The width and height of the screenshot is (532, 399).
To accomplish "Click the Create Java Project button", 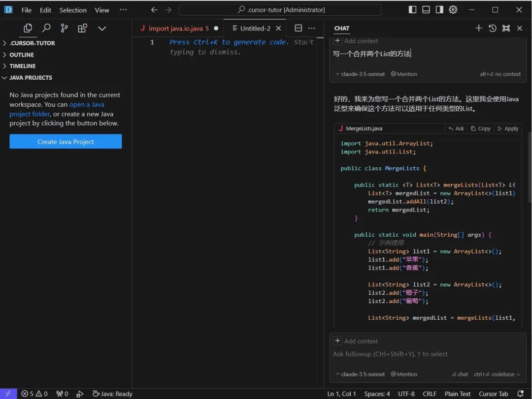I will coord(66,142).
